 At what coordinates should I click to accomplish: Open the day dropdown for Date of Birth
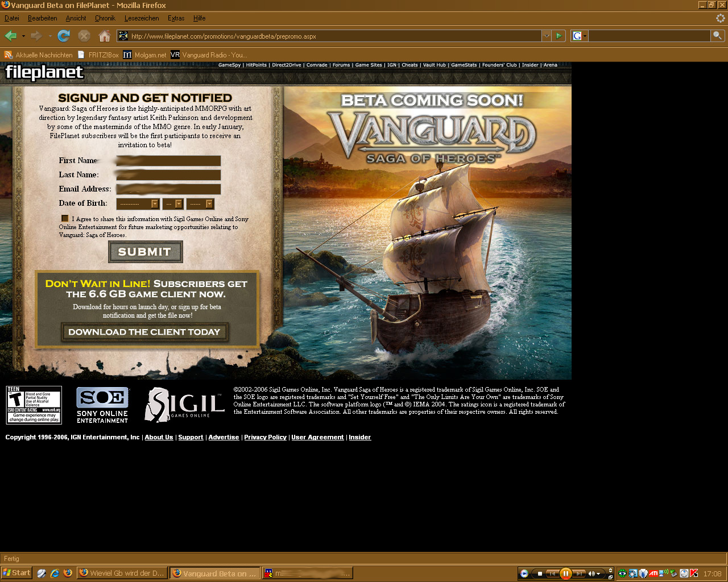coord(172,204)
